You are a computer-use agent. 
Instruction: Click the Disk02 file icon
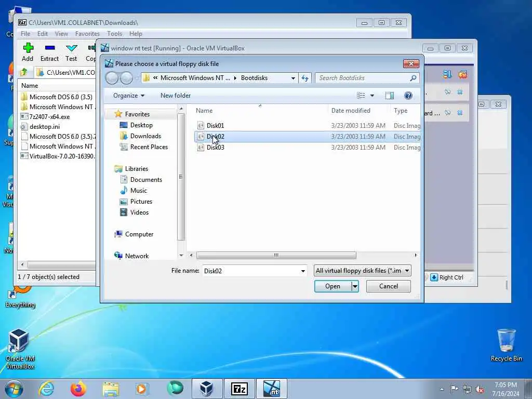point(201,137)
